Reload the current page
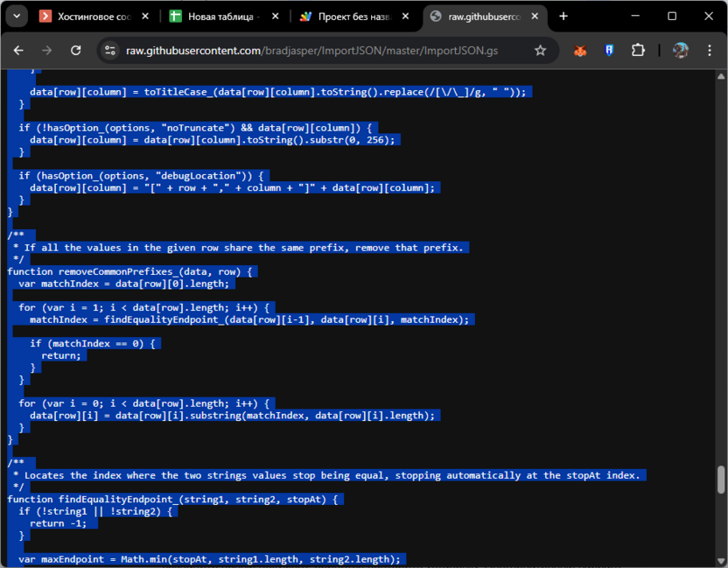 point(75,51)
